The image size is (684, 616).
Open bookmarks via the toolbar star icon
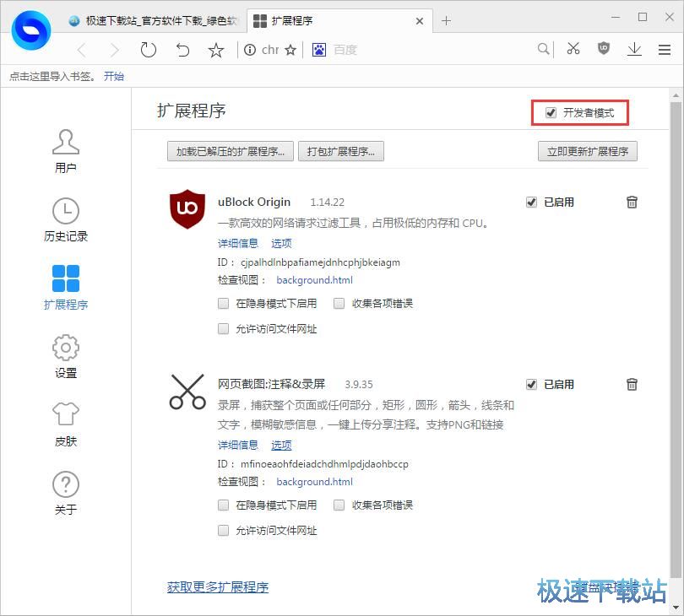coord(216,50)
